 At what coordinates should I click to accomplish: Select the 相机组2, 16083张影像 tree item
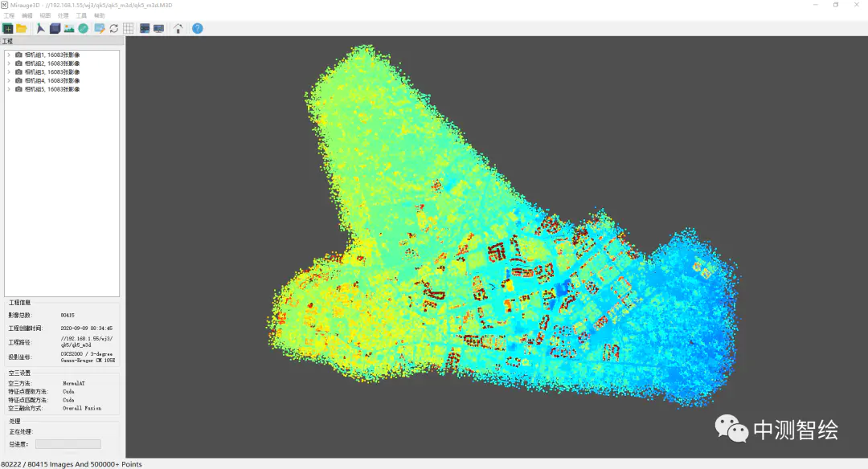[52, 63]
